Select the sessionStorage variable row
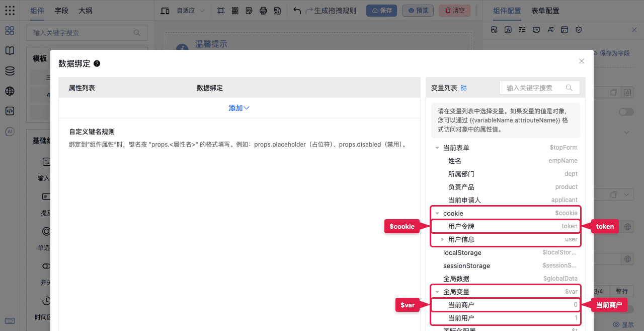 point(505,266)
